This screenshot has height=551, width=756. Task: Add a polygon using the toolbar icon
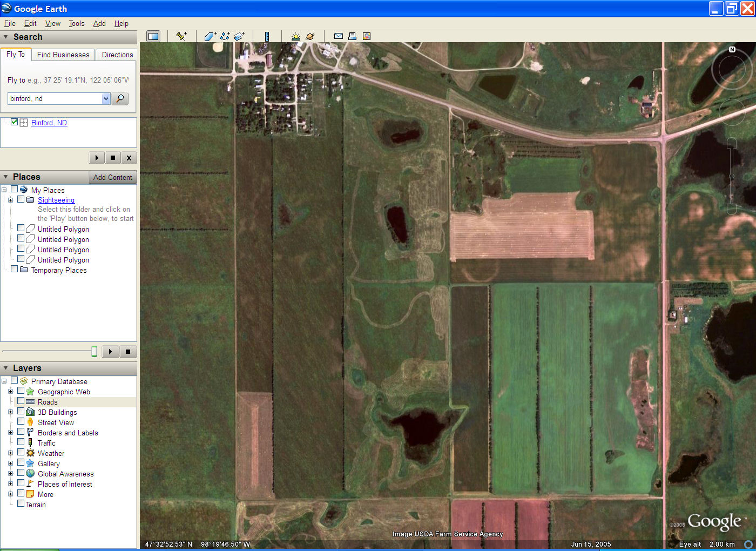pyautogui.click(x=210, y=36)
